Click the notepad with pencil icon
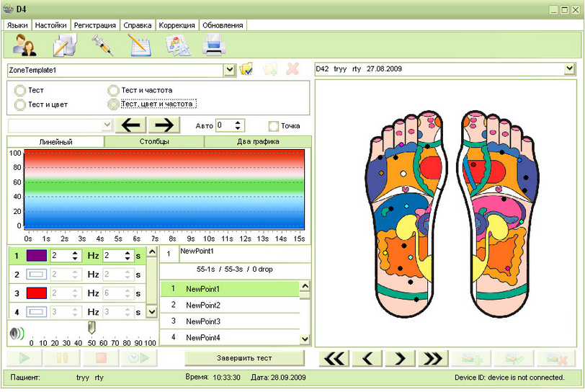The image size is (585, 392). click(140, 45)
